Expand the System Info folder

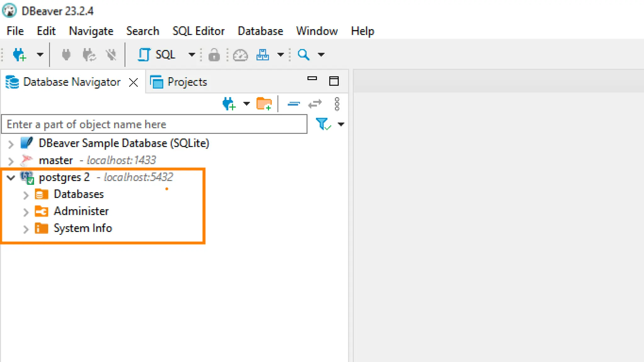pos(26,229)
